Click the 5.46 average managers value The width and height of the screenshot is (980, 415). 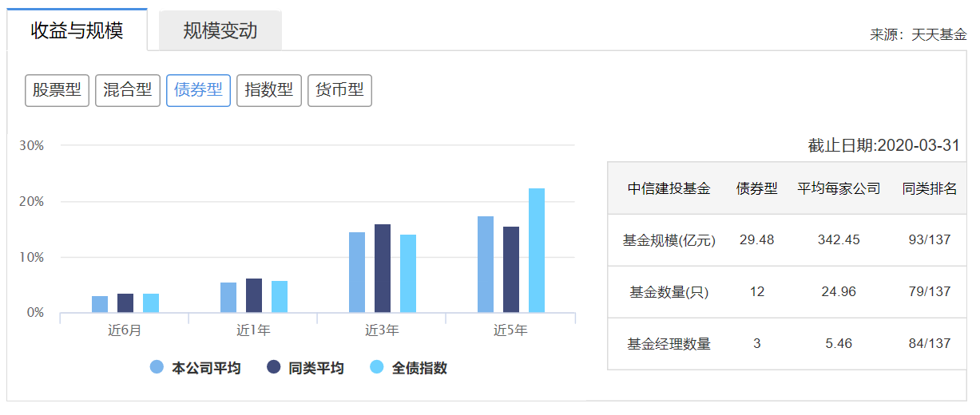tap(839, 344)
